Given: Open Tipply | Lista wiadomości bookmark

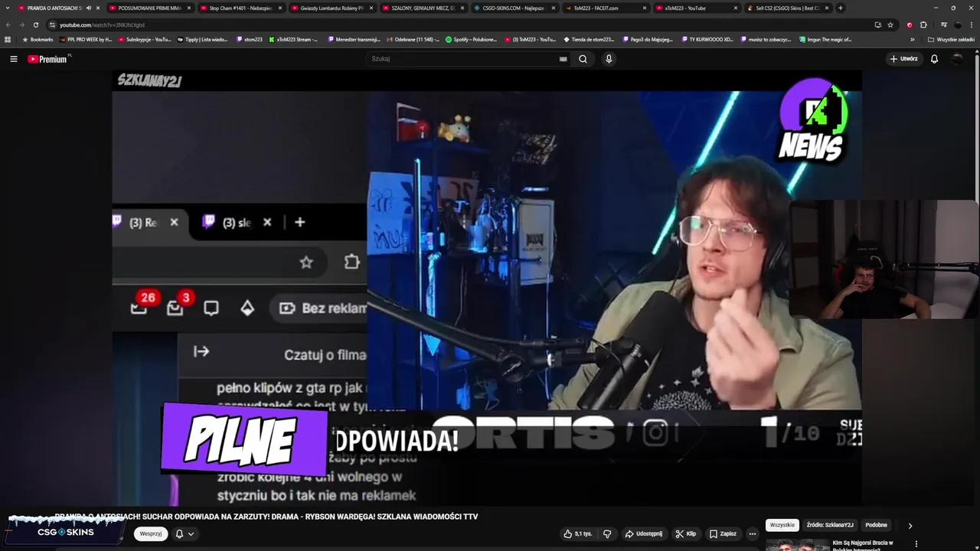Looking at the screenshot, I should point(203,39).
